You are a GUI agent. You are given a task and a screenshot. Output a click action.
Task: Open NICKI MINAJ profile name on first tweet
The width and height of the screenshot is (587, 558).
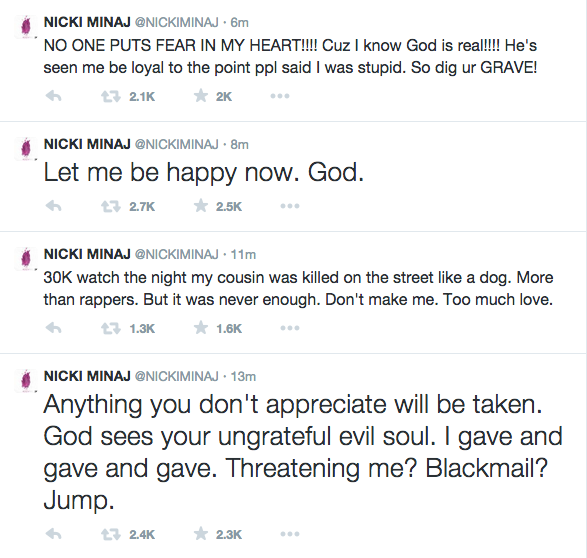87,22
